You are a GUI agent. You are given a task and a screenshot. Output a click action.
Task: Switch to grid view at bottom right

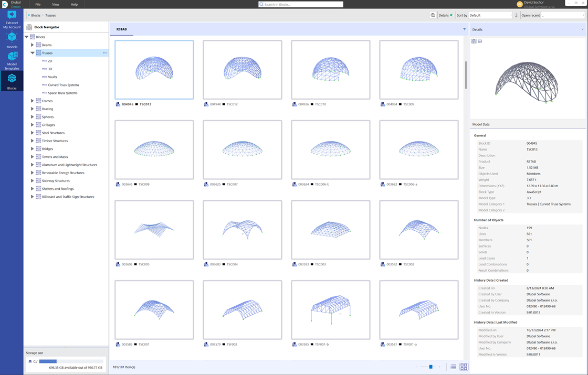point(464,367)
